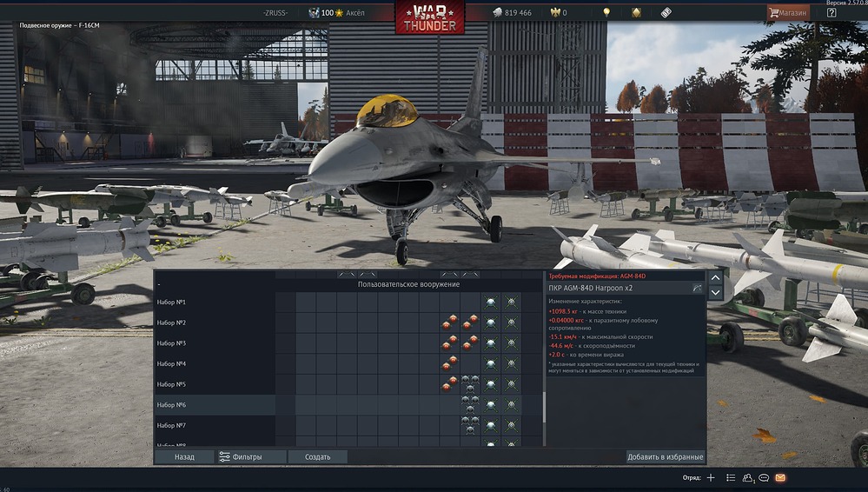Click the white sphere pod icon in Набор №4 row
The image size is (868, 492).
coord(490,363)
